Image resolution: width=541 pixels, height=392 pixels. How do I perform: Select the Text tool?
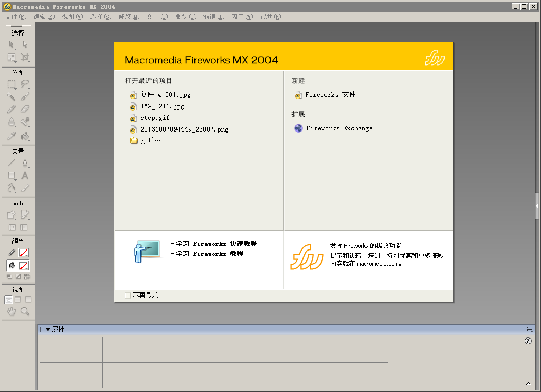(24, 176)
